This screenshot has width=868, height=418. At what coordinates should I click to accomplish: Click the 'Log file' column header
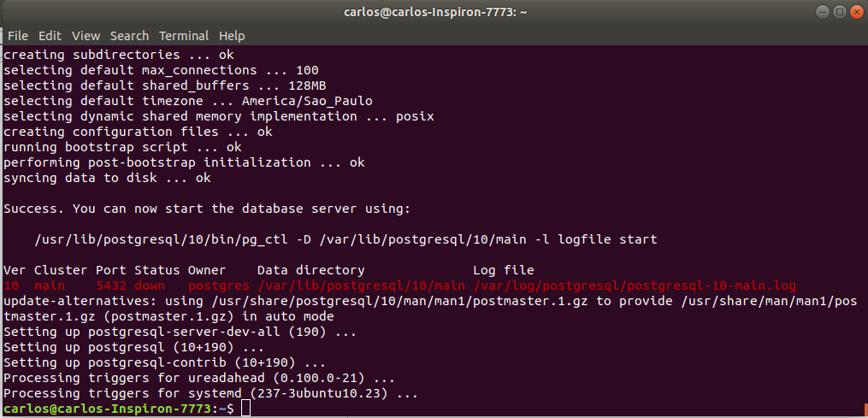pyautogui.click(x=504, y=271)
